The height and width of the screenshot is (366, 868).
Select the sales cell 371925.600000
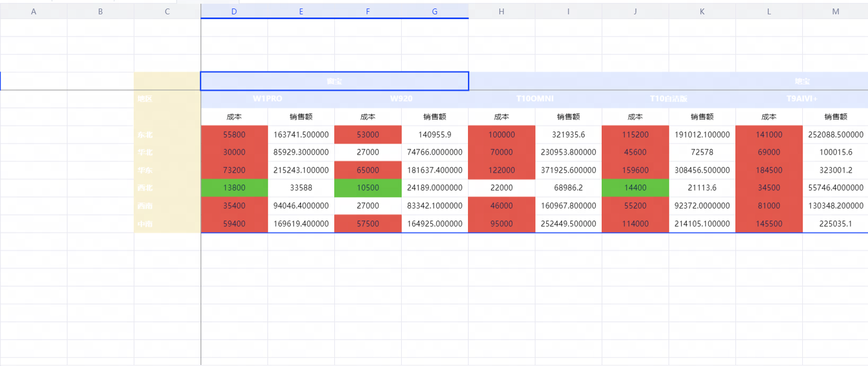tap(568, 170)
